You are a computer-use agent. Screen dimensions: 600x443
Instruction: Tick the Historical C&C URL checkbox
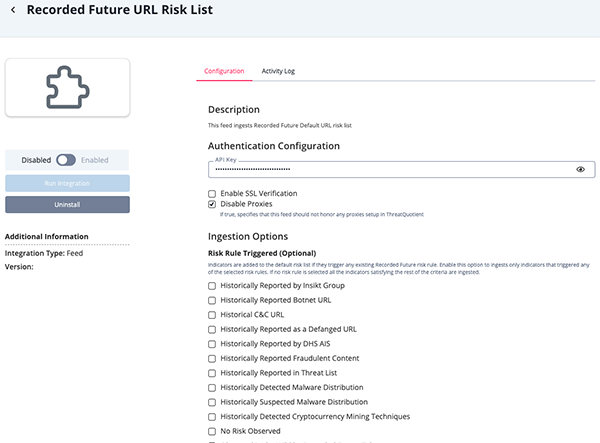pos(212,314)
